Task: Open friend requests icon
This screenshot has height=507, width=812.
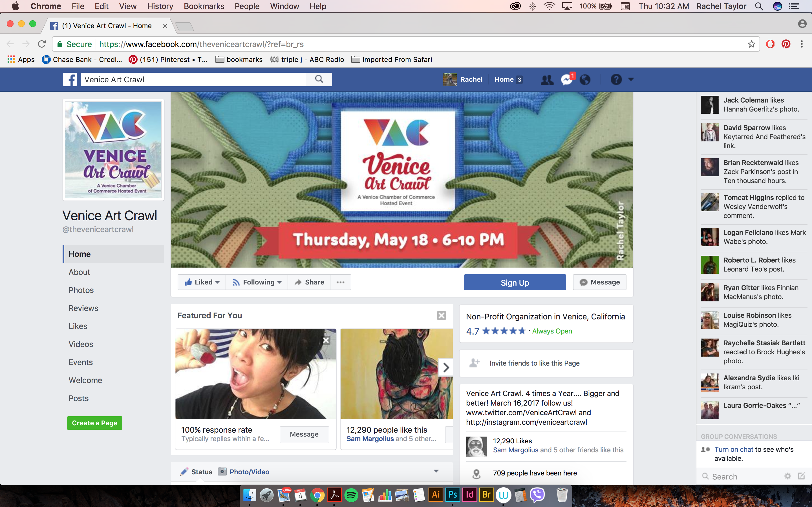Action: (x=547, y=79)
